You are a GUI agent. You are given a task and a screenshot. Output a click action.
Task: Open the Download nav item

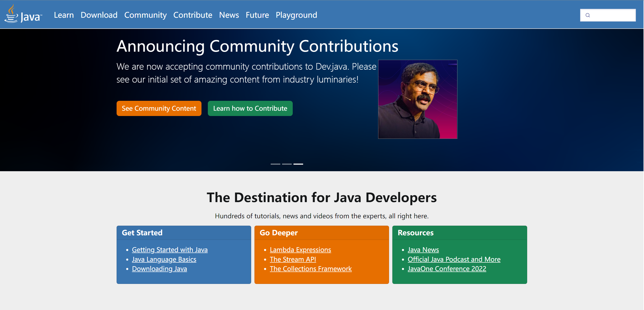pos(99,15)
